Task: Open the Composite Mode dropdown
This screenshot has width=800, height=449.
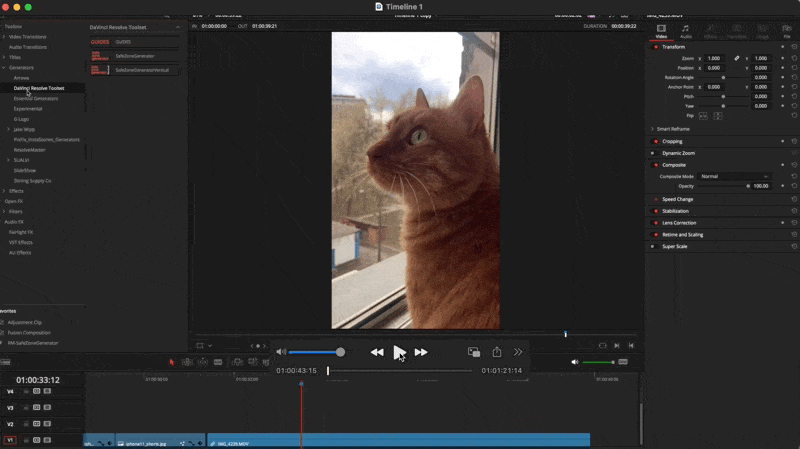Action: (x=734, y=177)
